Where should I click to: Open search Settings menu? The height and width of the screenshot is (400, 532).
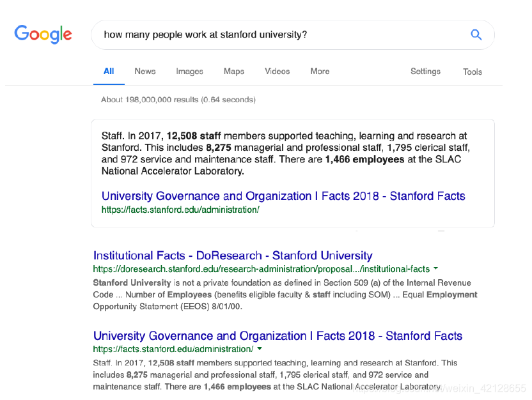[x=425, y=71]
